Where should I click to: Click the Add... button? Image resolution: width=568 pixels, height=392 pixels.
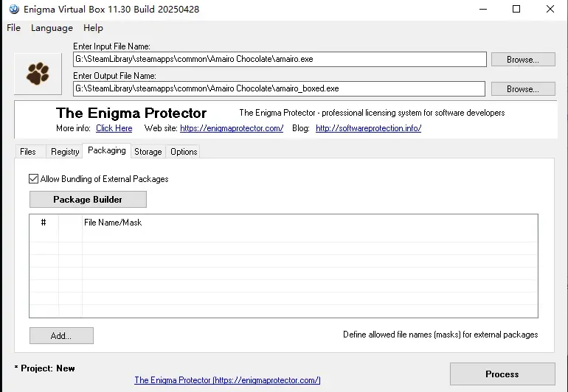pos(61,336)
